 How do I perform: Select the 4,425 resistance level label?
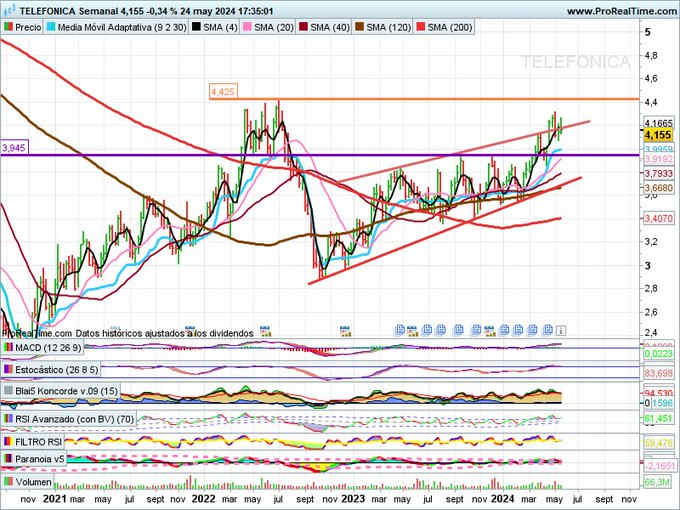pos(223,92)
